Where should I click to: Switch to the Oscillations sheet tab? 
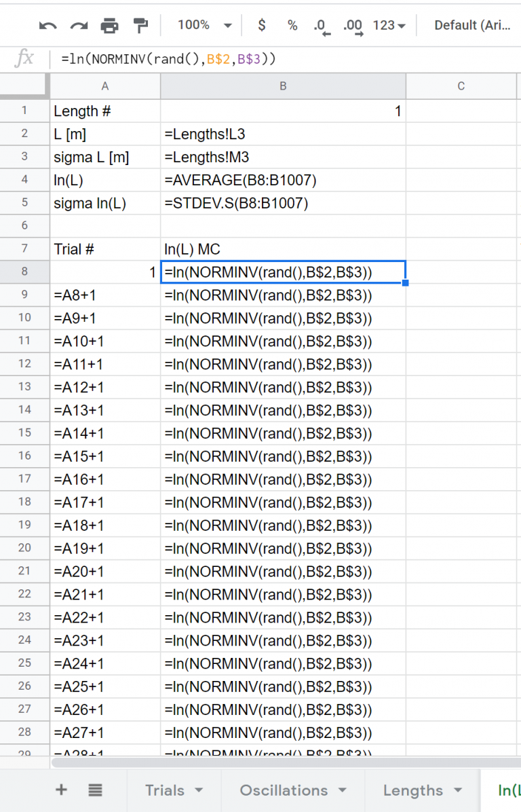292,790
